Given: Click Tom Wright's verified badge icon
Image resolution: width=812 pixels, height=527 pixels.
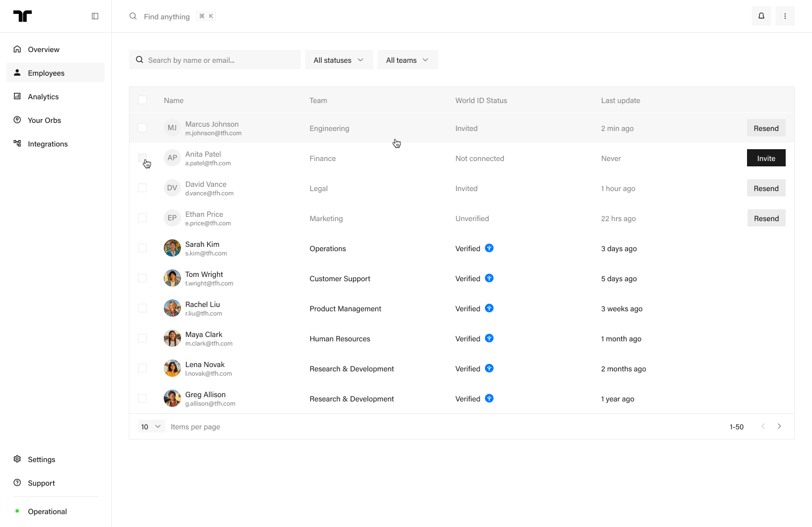Looking at the screenshot, I should (x=489, y=278).
